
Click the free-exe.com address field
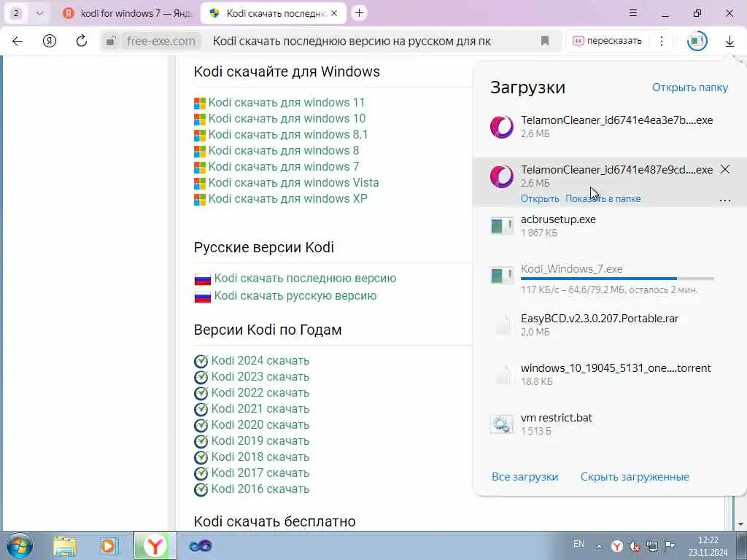pyautogui.click(x=161, y=42)
